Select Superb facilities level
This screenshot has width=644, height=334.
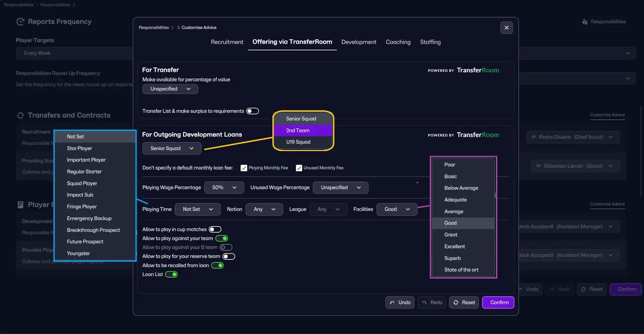tap(463, 258)
